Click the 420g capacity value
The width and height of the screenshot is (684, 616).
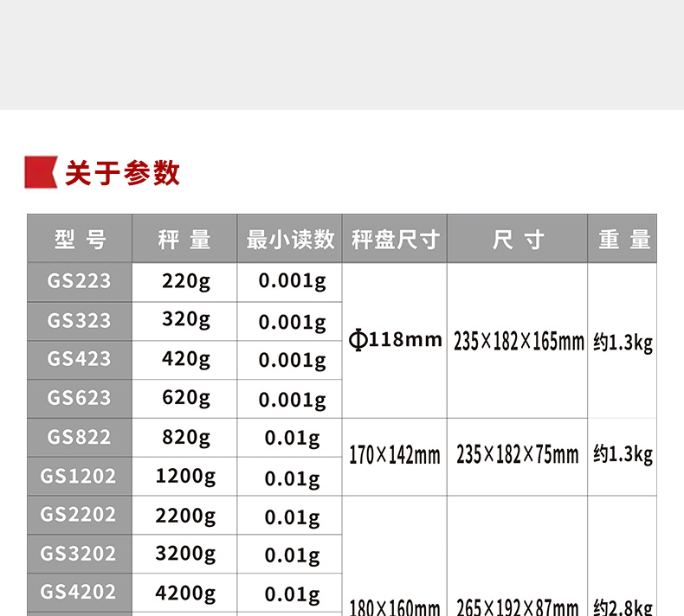point(186,359)
